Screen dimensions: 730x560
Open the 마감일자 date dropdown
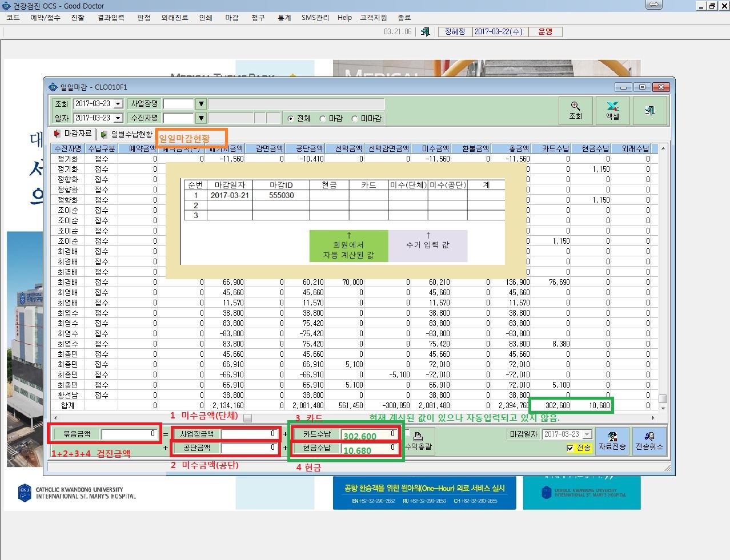pos(587,434)
